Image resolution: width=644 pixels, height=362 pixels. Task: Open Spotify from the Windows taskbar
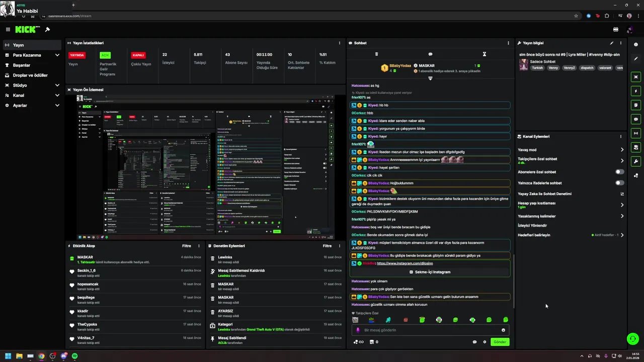coord(74,356)
